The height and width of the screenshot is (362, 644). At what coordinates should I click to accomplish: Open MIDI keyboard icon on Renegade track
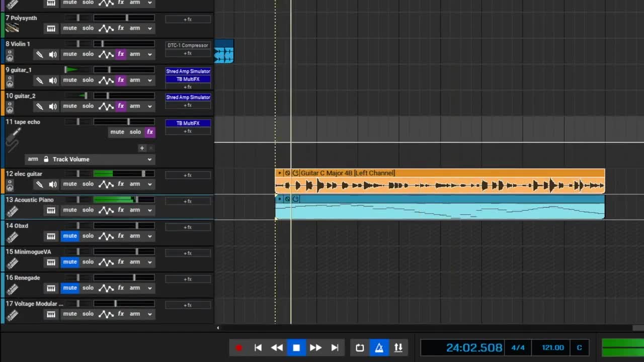coord(51,288)
